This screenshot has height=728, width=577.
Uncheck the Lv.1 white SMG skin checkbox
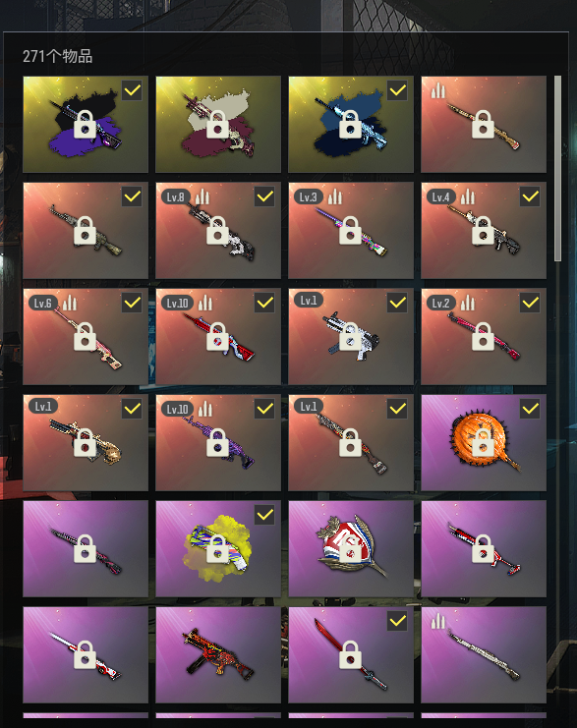[397, 303]
